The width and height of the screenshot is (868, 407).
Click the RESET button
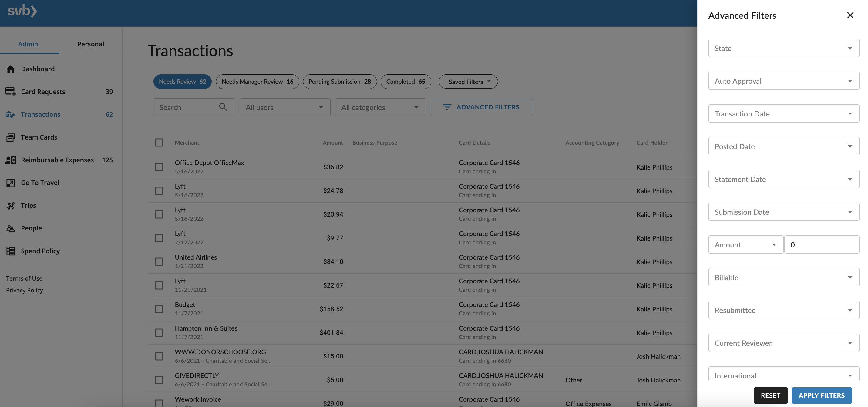pyautogui.click(x=770, y=395)
